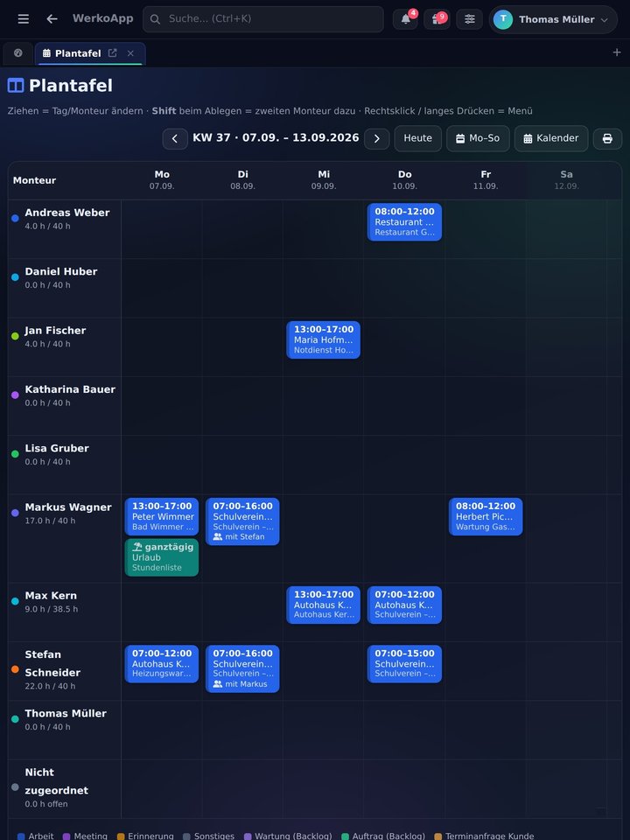Print the Plantafel with the printer icon
Image resolution: width=630 pixels, height=840 pixels.
[x=607, y=139]
